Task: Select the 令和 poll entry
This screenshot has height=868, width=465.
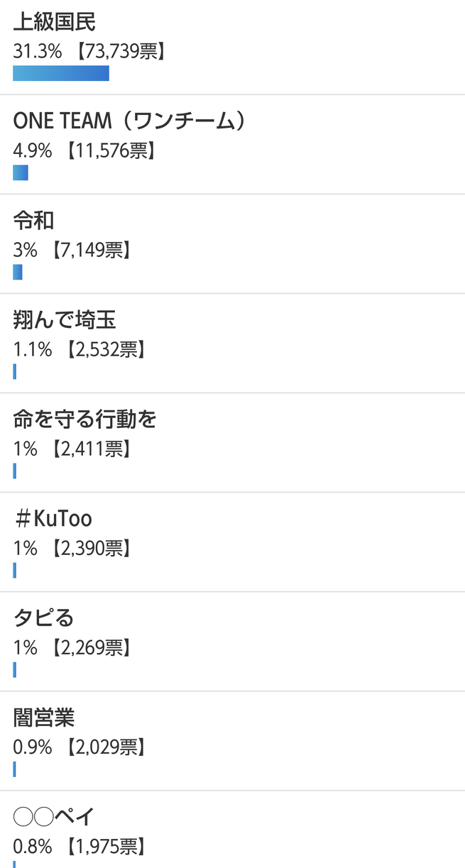Action: pyautogui.click(x=33, y=221)
